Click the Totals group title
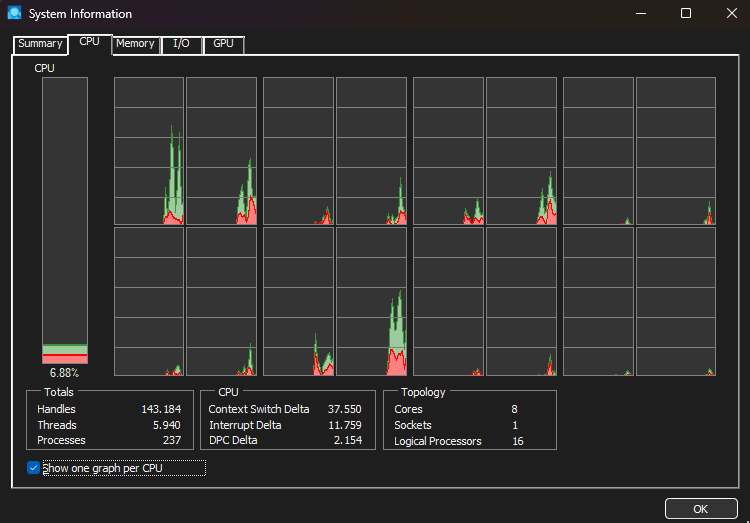The height and width of the screenshot is (523, 750). click(59, 392)
